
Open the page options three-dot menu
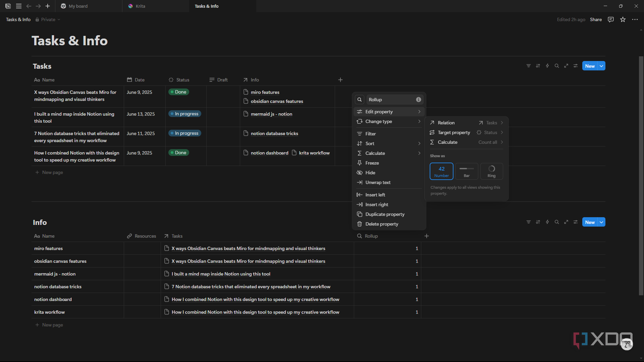point(635,19)
